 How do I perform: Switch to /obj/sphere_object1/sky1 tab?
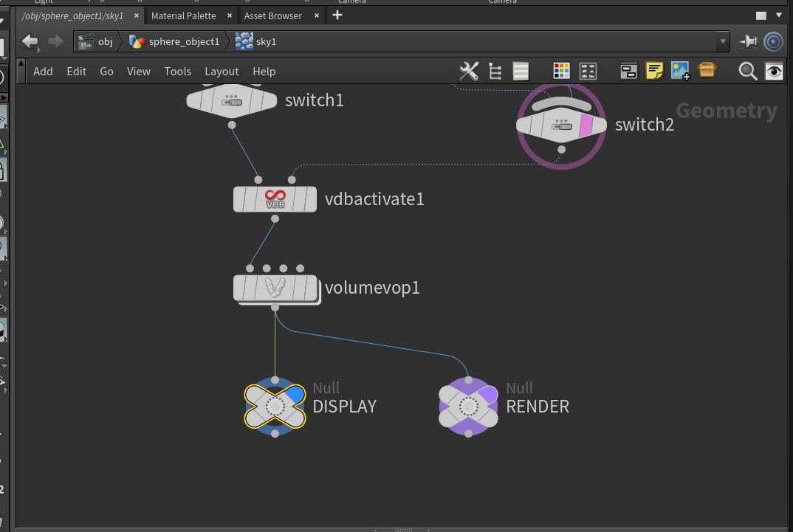(x=72, y=15)
